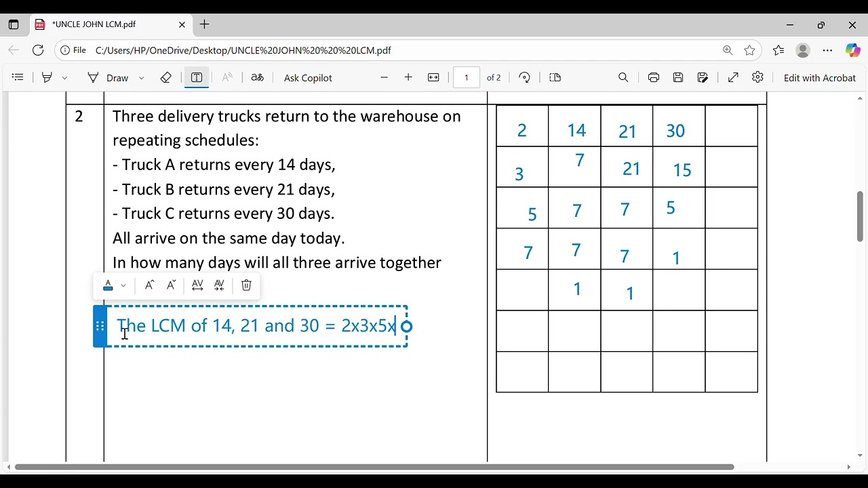This screenshot has width=868, height=488.
Task: Click the Save as icon
Action: [x=703, y=78]
